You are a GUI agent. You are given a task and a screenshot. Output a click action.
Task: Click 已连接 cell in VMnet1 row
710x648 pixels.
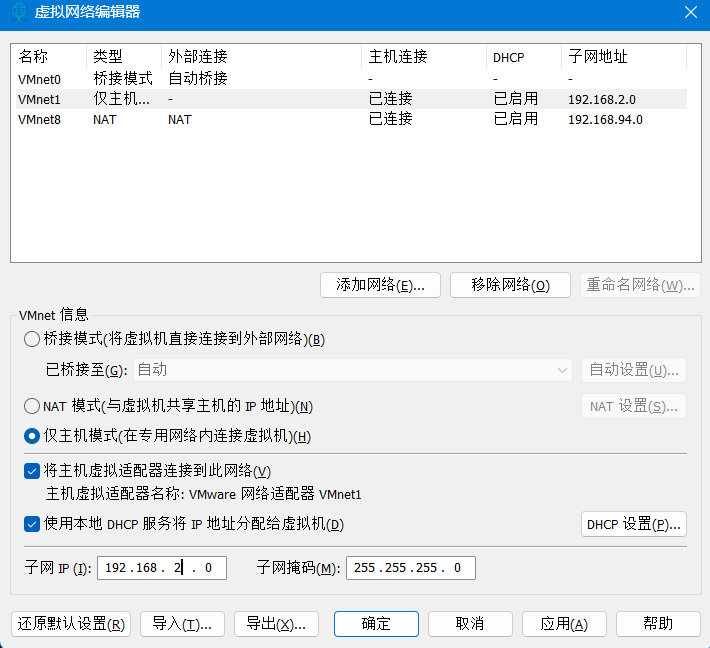pyautogui.click(x=390, y=99)
